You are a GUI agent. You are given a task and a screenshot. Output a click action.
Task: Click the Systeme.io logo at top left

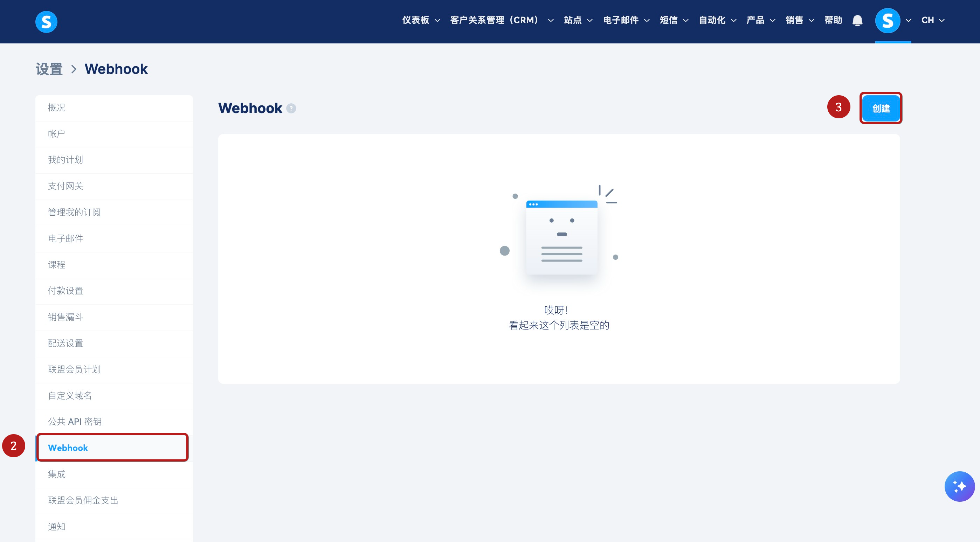[x=46, y=22]
